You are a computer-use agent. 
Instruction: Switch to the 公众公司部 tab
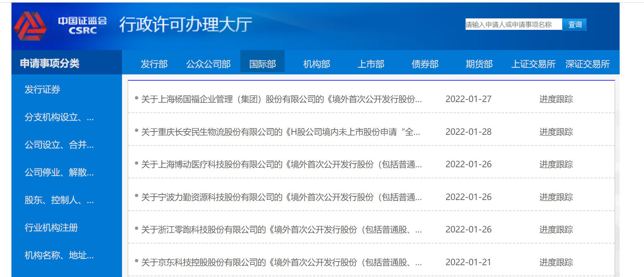point(208,64)
